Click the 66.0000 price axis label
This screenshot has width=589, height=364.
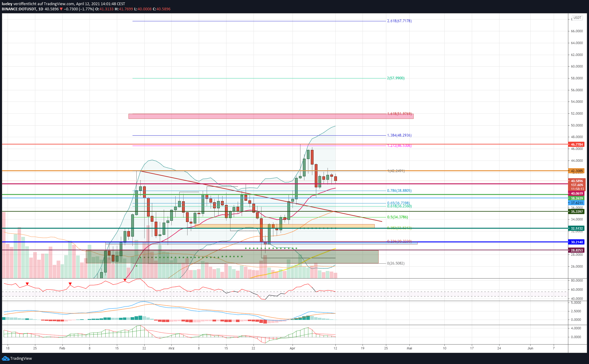(x=577, y=31)
